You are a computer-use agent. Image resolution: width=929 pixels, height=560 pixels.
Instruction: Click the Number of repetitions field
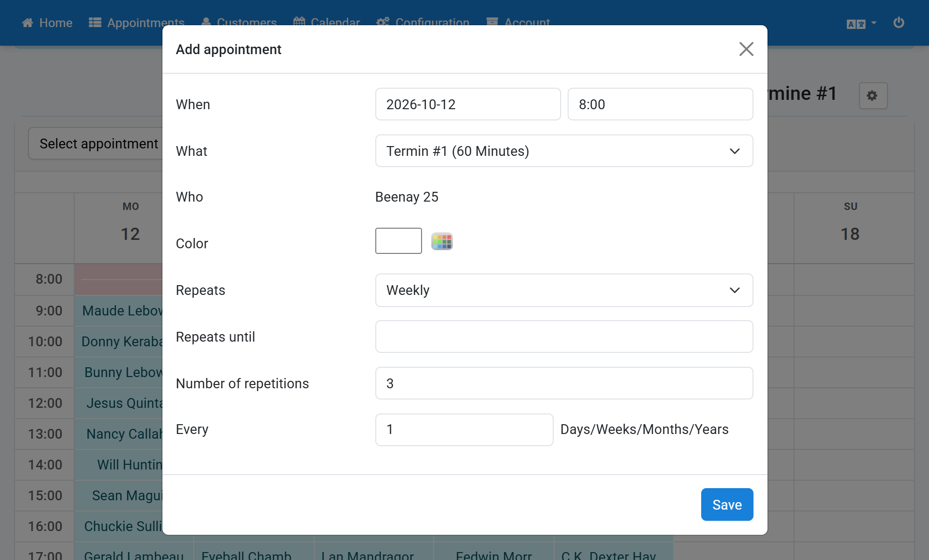coord(564,383)
